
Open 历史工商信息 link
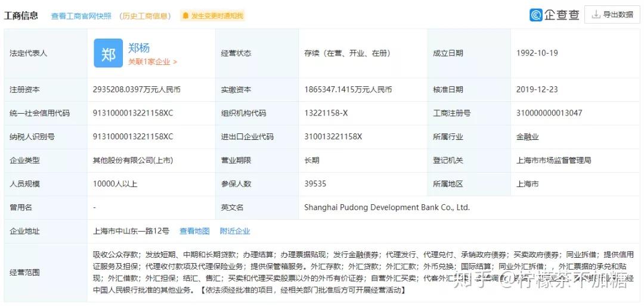[x=145, y=16]
